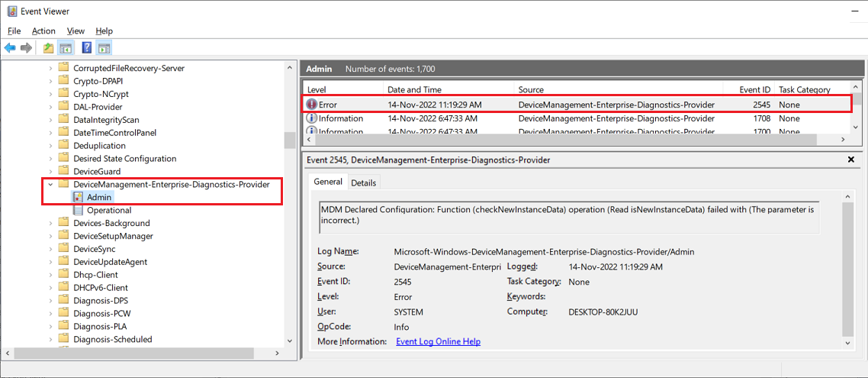Toggle the Show/Hide Console Tree icon

(66, 48)
